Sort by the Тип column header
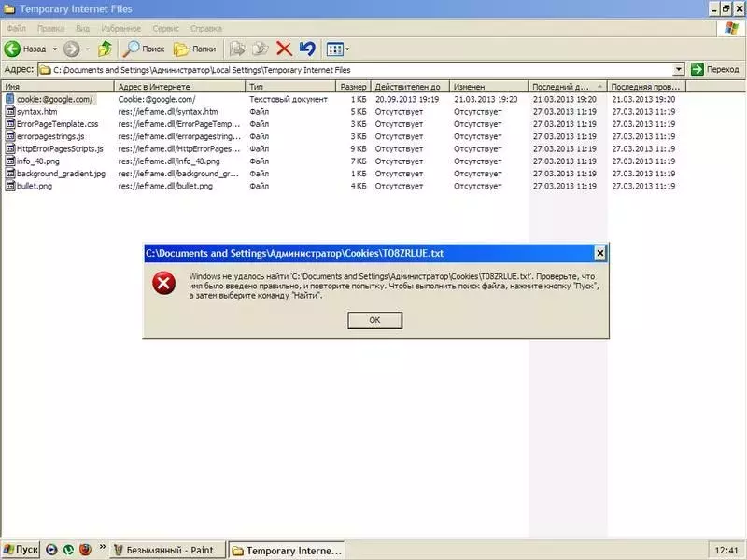747x560 pixels. pyautogui.click(x=290, y=87)
